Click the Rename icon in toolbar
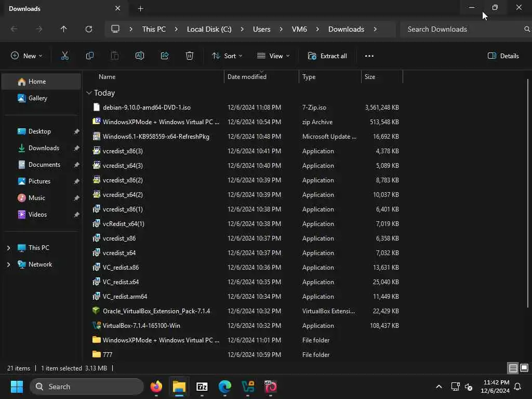 point(139,56)
